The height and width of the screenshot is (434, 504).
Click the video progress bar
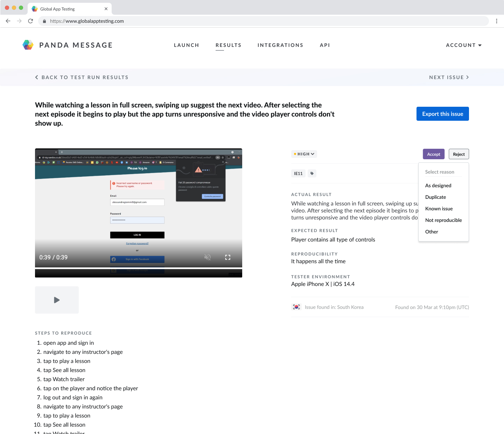pos(139,268)
